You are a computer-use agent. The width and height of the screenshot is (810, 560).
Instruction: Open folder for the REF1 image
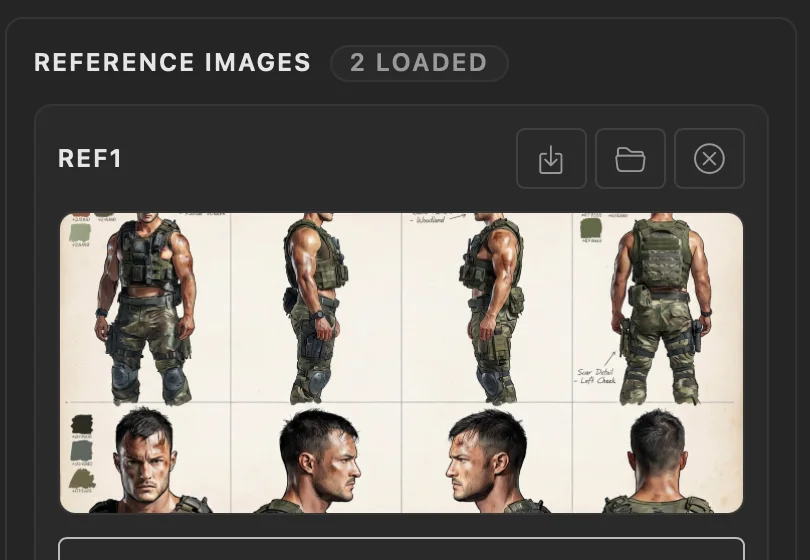tap(630, 159)
